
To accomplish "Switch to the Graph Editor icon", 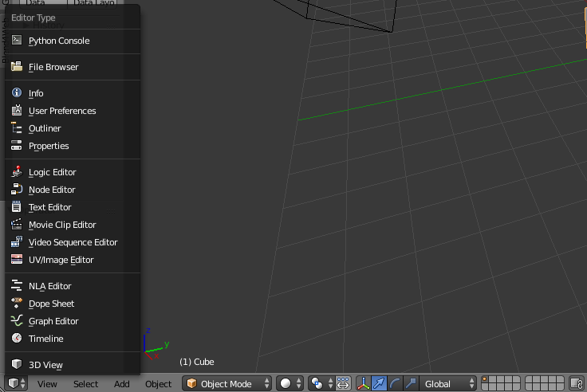I will (17, 321).
